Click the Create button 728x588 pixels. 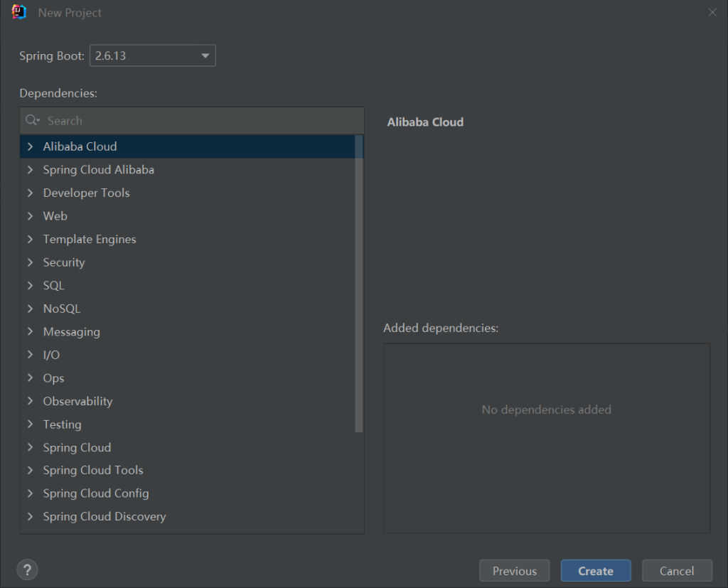(x=596, y=571)
